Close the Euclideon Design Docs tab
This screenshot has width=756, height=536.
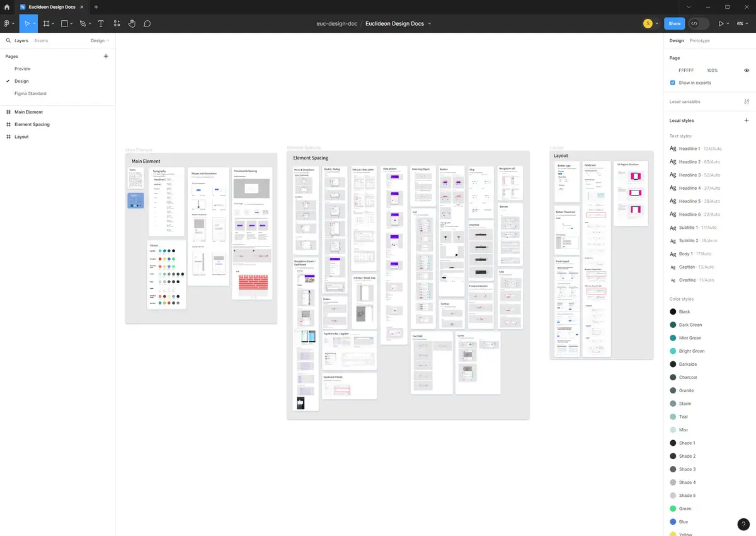tap(81, 7)
